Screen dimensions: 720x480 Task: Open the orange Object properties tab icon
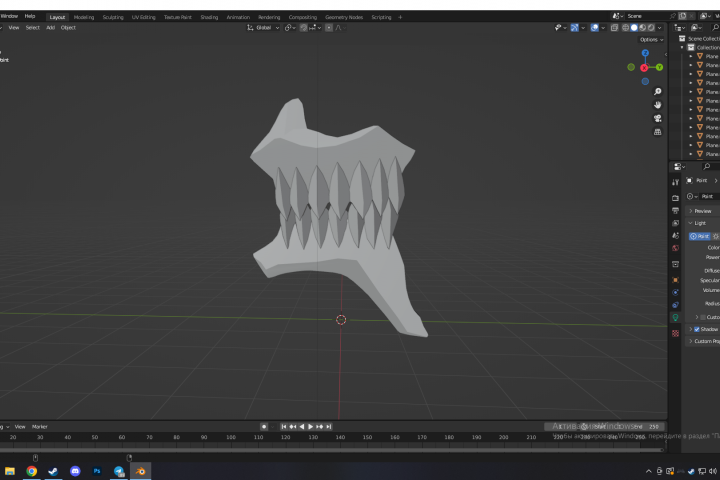(x=675, y=280)
